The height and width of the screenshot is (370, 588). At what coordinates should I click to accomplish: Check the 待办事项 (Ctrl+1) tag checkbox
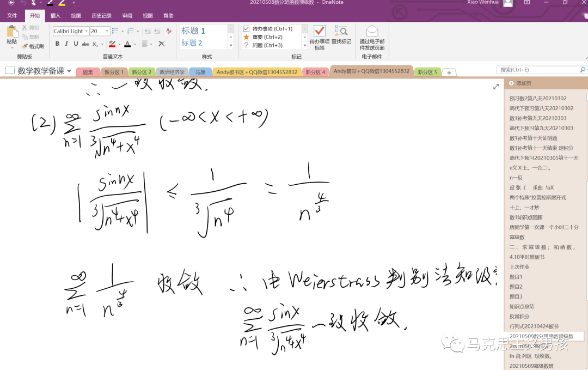(247, 28)
